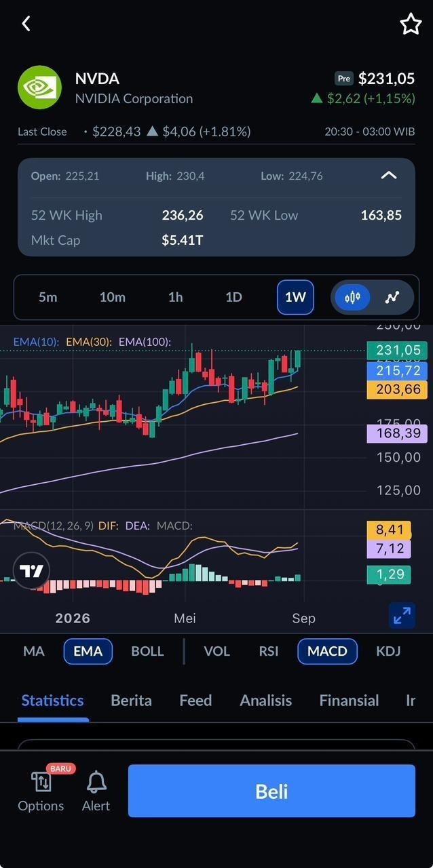Select the 1D timeframe
The height and width of the screenshot is (868, 433).
point(234,297)
